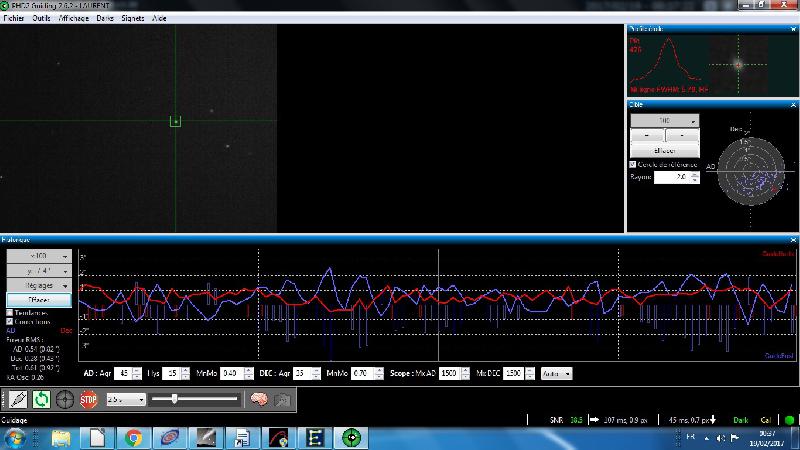
Task: Click the Chrome icon in the taskbar
Action: pyautogui.click(x=134, y=438)
